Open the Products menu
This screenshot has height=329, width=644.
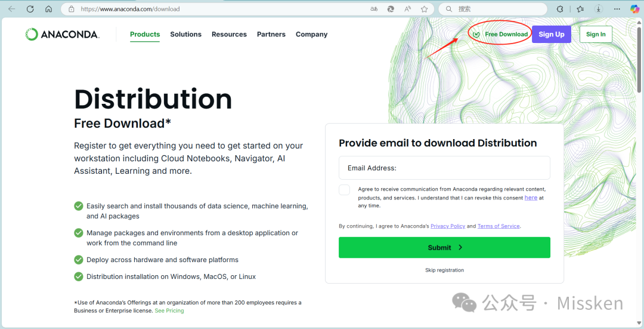145,34
